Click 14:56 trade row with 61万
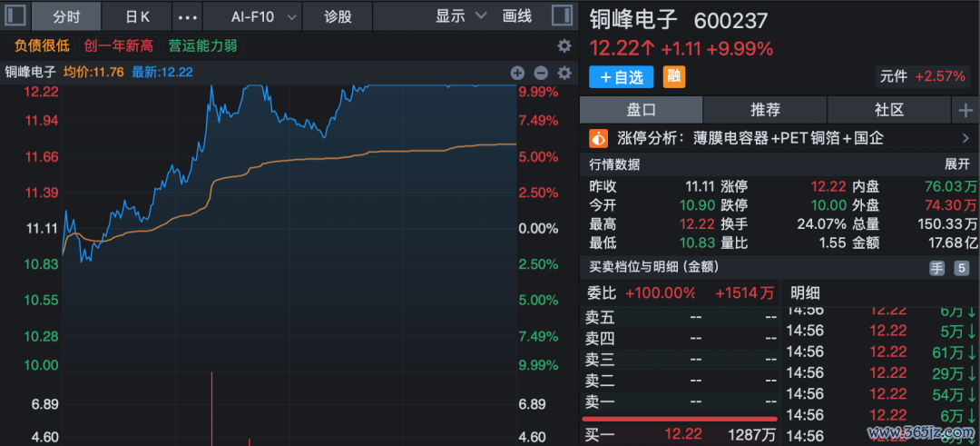The width and height of the screenshot is (980, 446). (880, 352)
